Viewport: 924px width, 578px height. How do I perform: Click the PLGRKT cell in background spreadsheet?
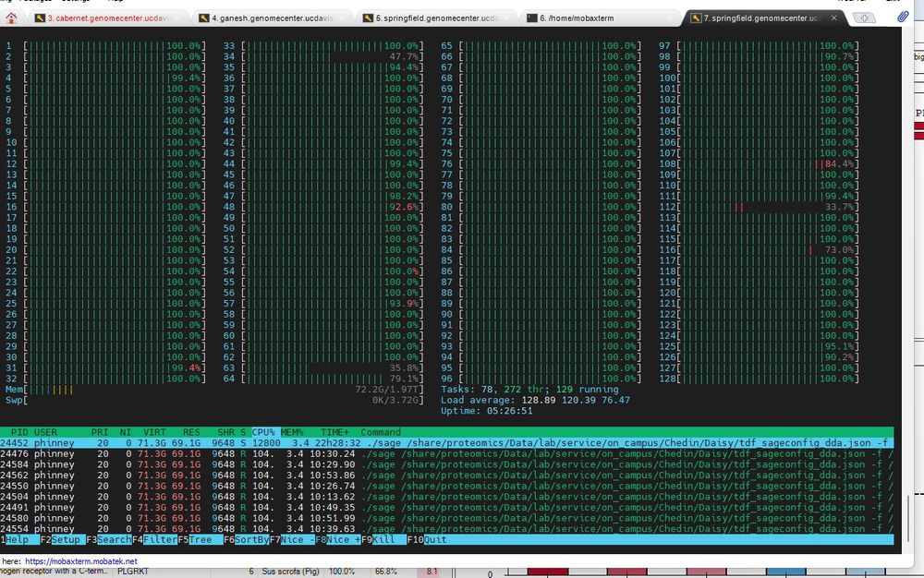[133, 572]
